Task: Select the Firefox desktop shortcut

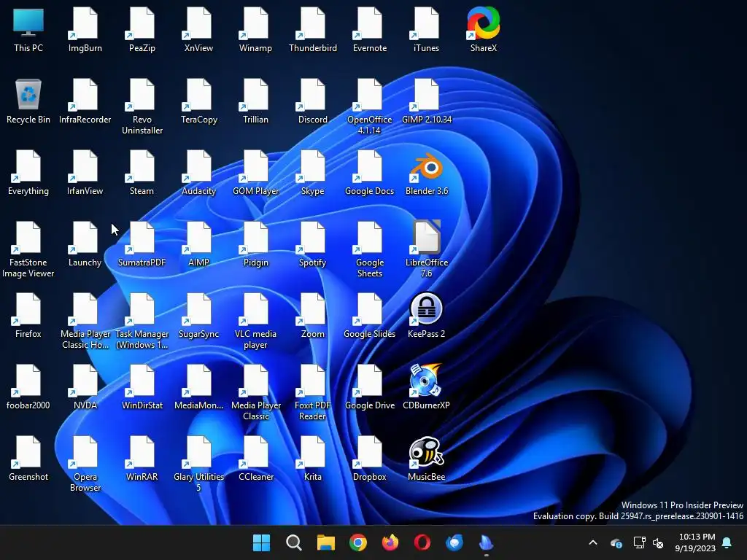Action: (28, 315)
